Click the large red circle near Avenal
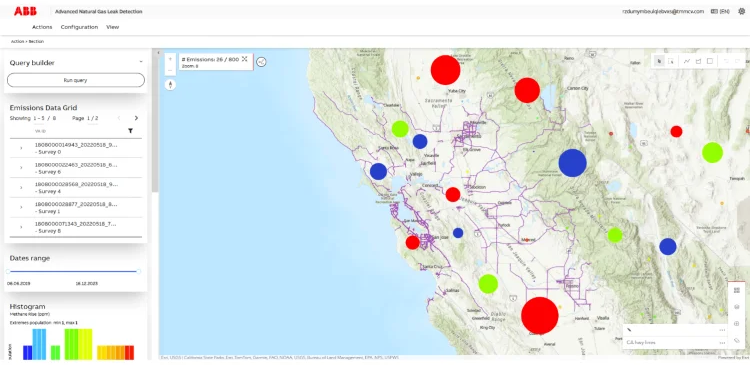Viewport: 750px width, 365px height. coord(540,315)
